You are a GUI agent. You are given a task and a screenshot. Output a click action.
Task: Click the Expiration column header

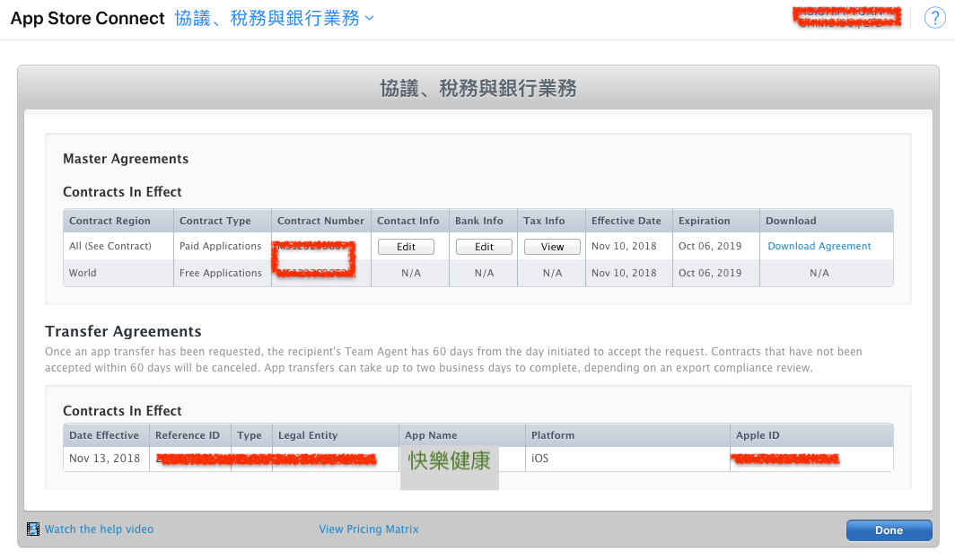pos(704,221)
